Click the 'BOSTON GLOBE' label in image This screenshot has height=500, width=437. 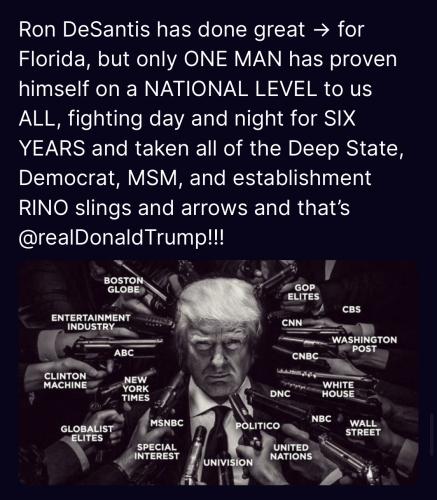[x=124, y=285]
